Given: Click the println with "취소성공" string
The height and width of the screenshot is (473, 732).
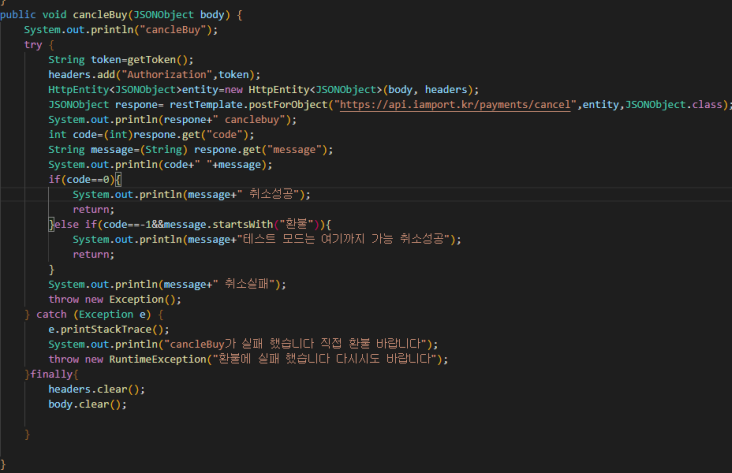Looking at the screenshot, I should 191,194.
